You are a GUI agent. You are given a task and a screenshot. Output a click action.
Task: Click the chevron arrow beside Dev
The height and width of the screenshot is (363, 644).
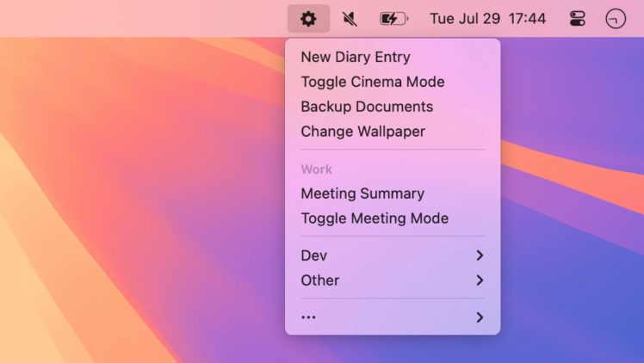click(x=480, y=255)
